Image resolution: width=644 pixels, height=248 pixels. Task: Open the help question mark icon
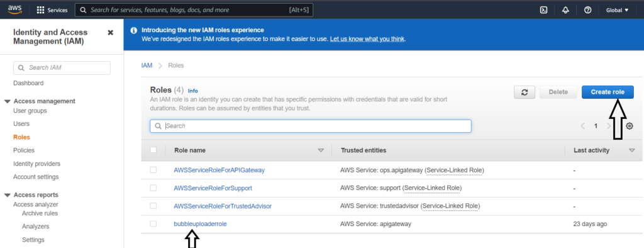[588, 10]
